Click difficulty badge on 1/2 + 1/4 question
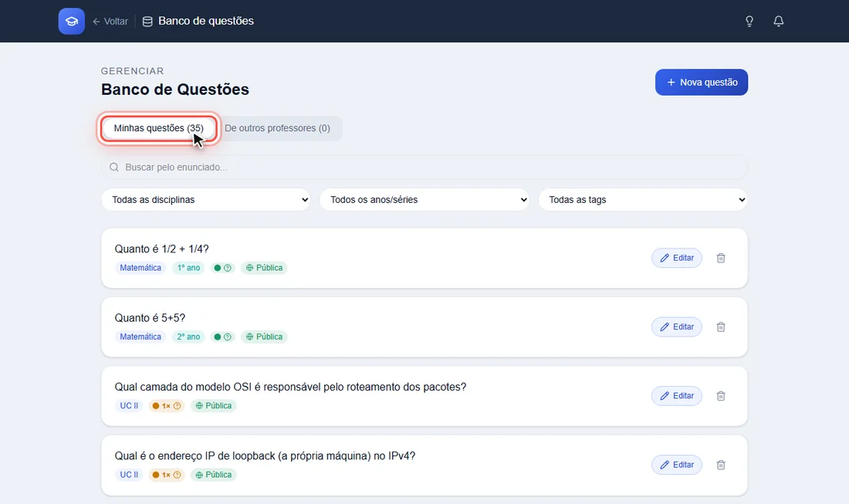This screenshot has width=849, height=504. click(x=222, y=268)
